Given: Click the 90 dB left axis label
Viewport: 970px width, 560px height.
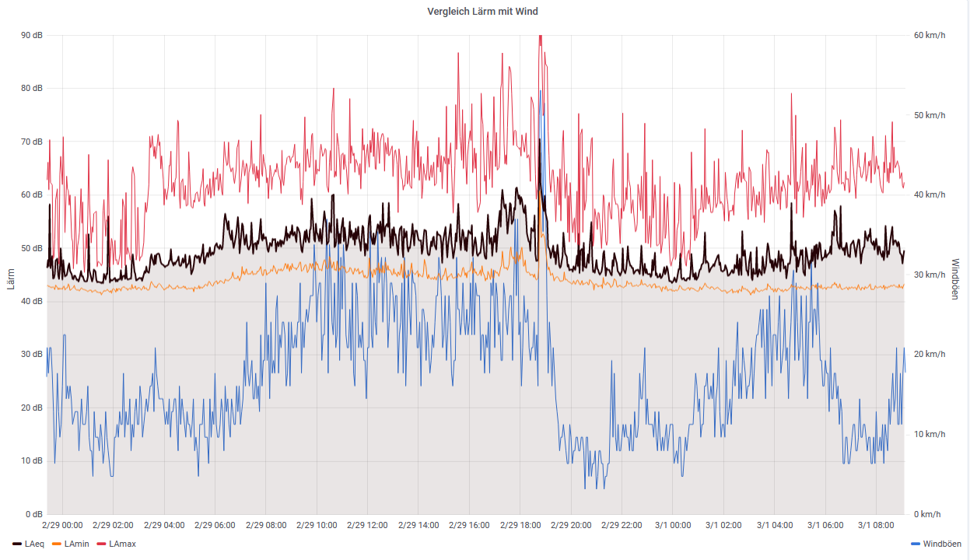Looking at the screenshot, I should click(x=32, y=35).
